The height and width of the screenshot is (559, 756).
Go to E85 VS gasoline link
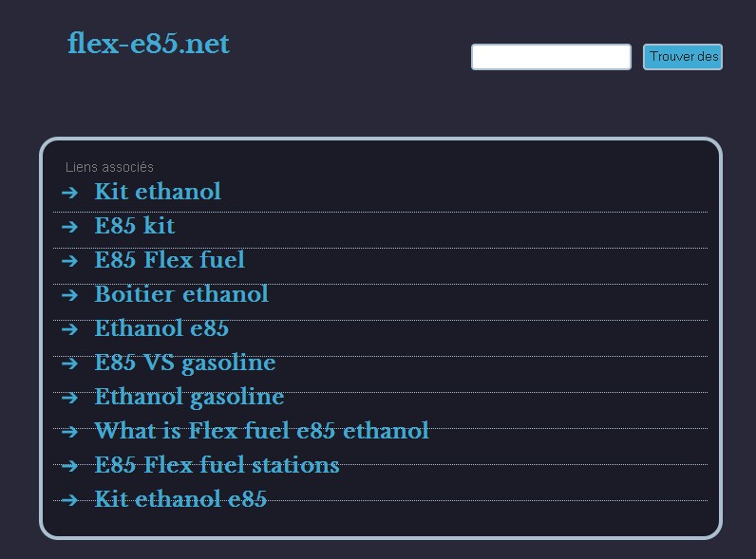185,363
